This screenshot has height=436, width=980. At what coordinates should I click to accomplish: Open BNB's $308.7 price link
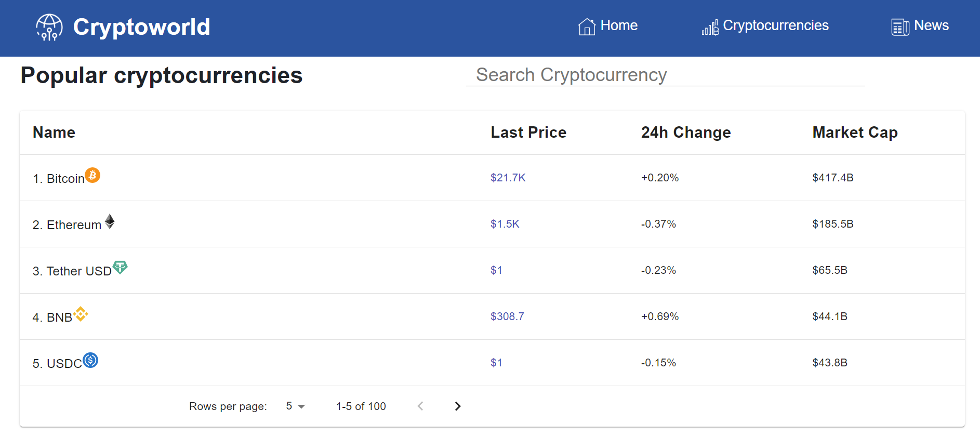point(507,316)
